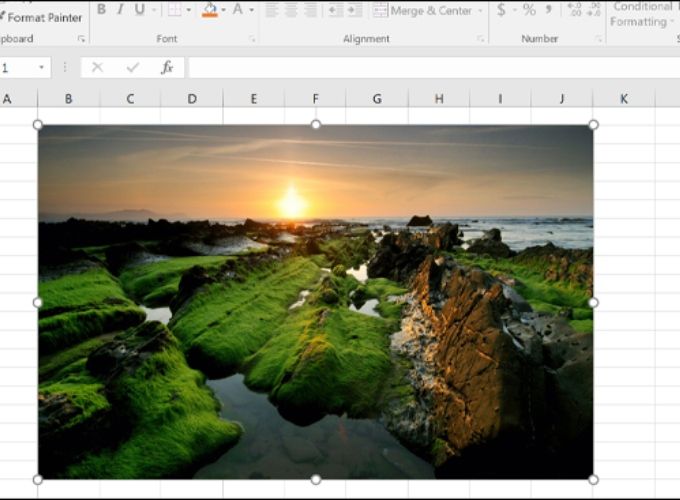Click the formula bar Cancel X icon
Image resolution: width=680 pixels, height=500 pixels.
pyautogui.click(x=97, y=67)
